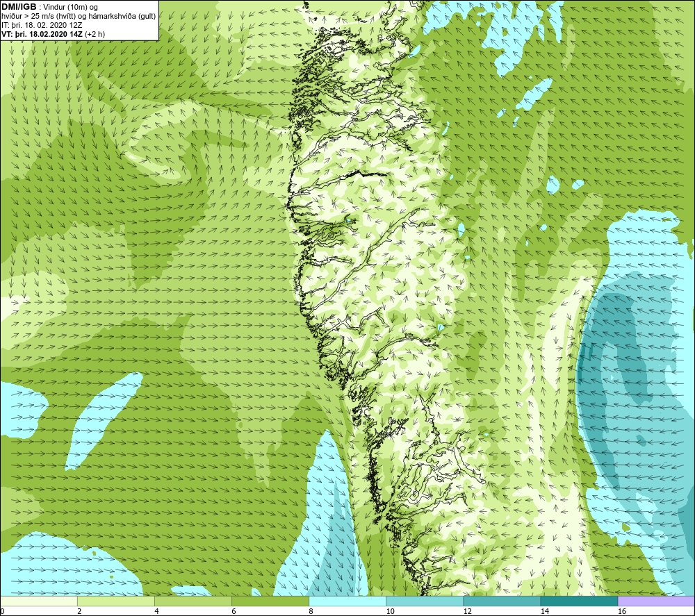Select the 10–12 m/s cyan swatch
Viewport: 695px width, 616px height.
coord(425,601)
